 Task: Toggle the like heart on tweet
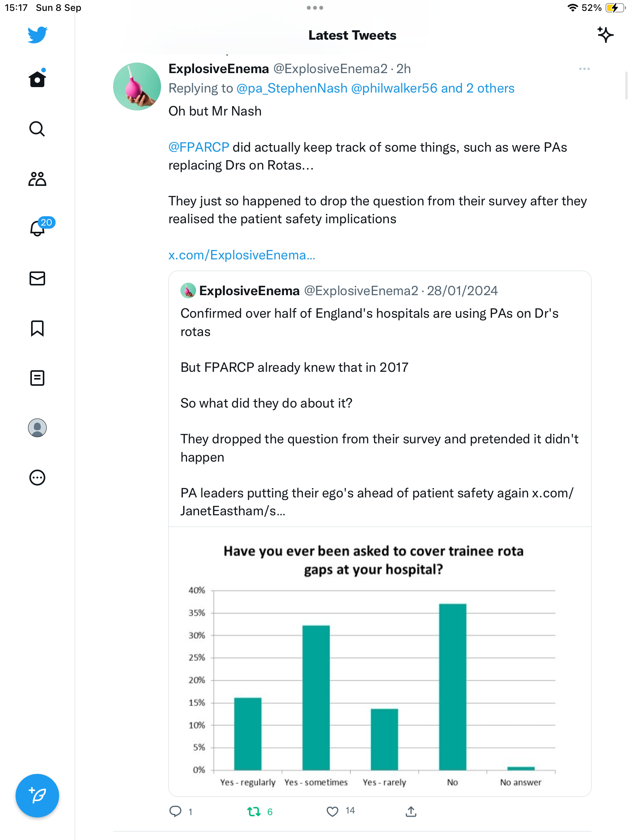(332, 812)
